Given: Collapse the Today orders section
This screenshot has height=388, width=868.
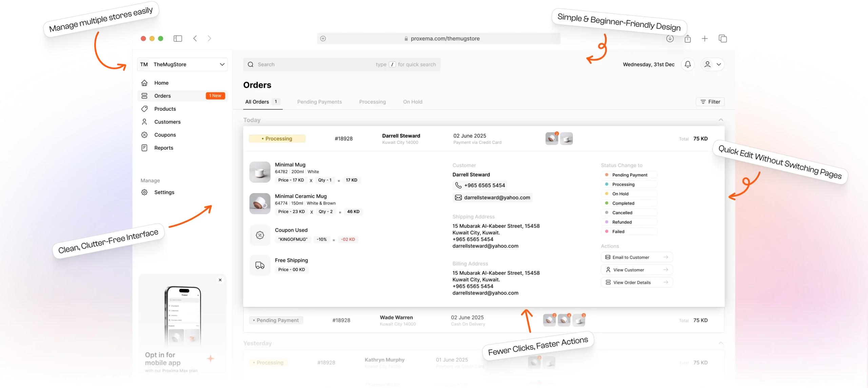Looking at the screenshot, I should 721,120.
